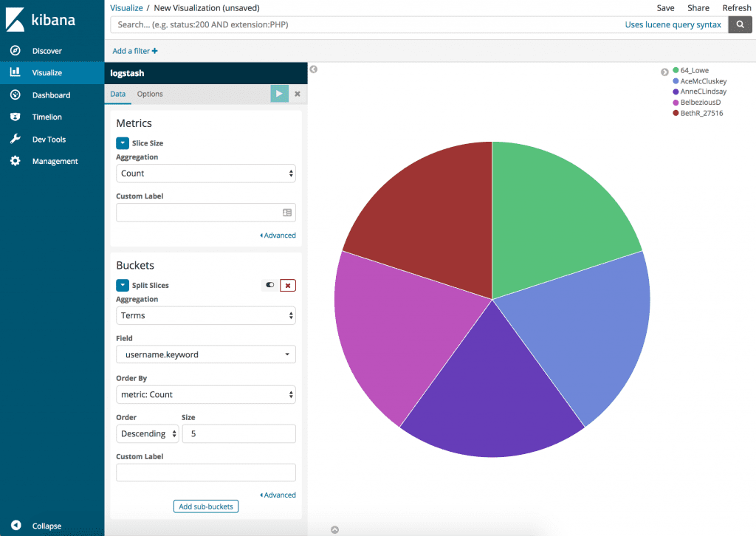Viewport: 756px width, 536px height.
Task: Open the Uses lucene query syntax link
Action: tap(673, 24)
